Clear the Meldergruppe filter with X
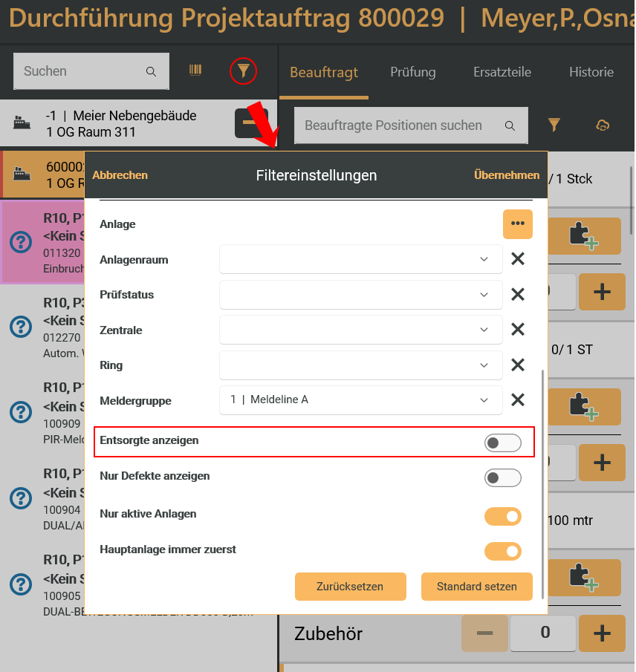The height and width of the screenshot is (672, 636). click(518, 400)
